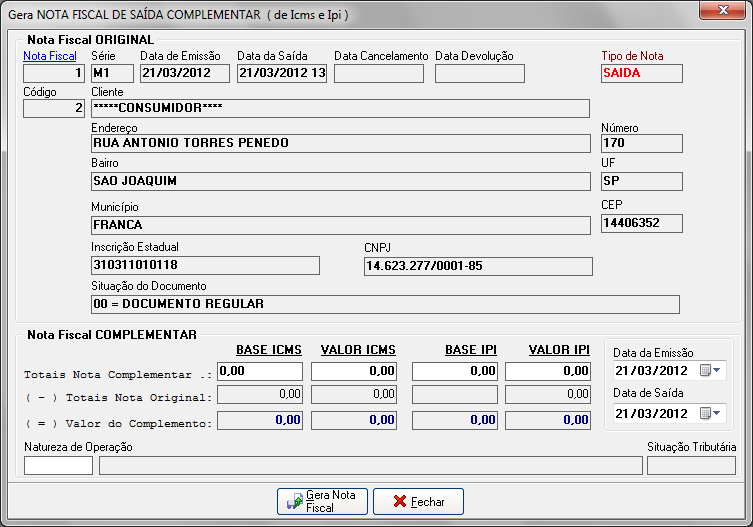Click the Data da Saída original field

[x=282, y=74]
